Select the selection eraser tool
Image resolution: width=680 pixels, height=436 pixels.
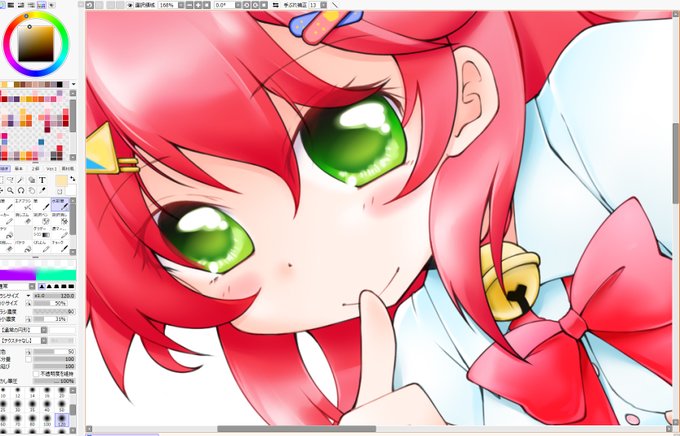point(60,218)
